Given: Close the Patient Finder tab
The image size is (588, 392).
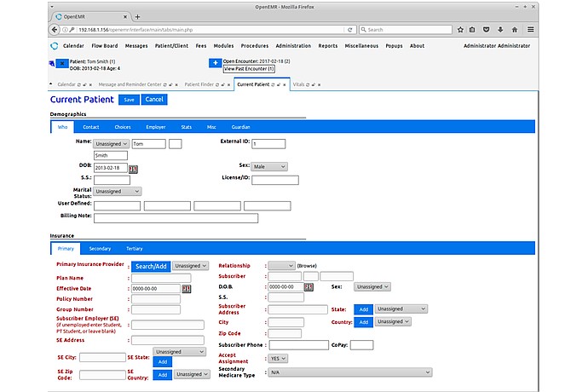Looking at the screenshot, I should coord(228,84).
